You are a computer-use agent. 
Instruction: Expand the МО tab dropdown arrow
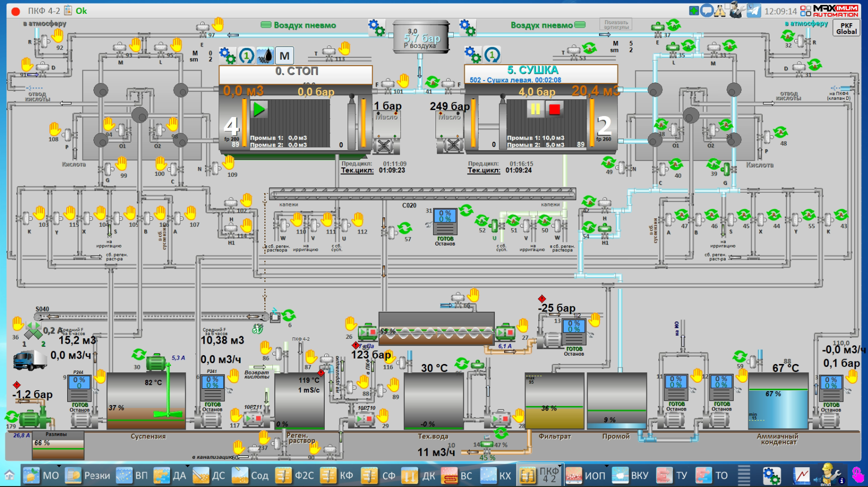click(59, 466)
